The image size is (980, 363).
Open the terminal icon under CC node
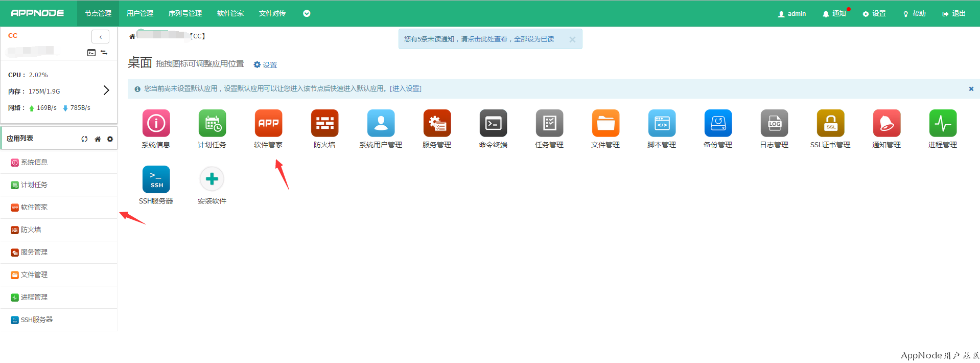coord(91,53)
